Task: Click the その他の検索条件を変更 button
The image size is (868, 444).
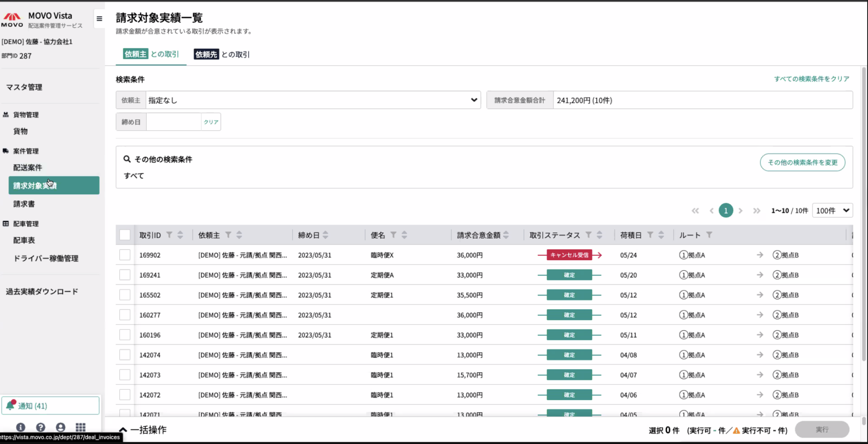Action: 802,162
